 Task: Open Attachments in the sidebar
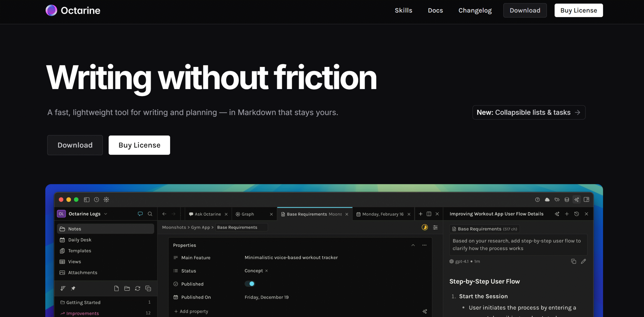(x=105, y=273)
